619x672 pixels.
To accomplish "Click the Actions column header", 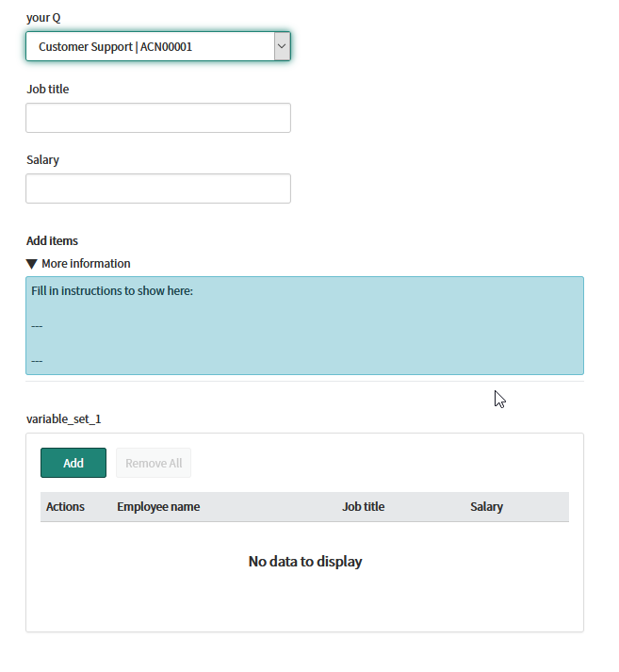I will (x=65, y=506).
